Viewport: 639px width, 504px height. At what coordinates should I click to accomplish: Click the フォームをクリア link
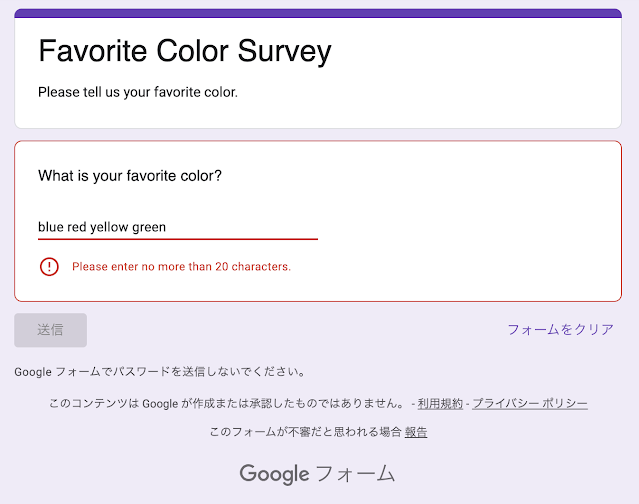[x=560, y=329]
